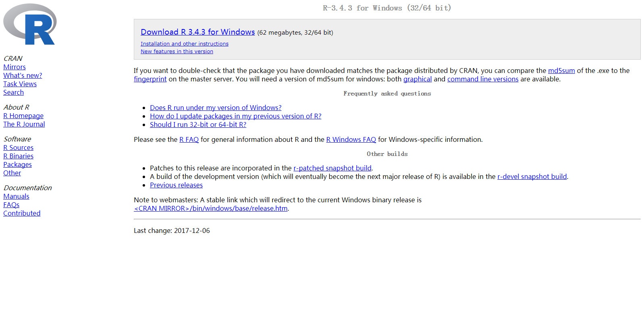The image size is (644, 326).
Task: Open r-patched snapshot build link
Action: [x=332, y=168]
